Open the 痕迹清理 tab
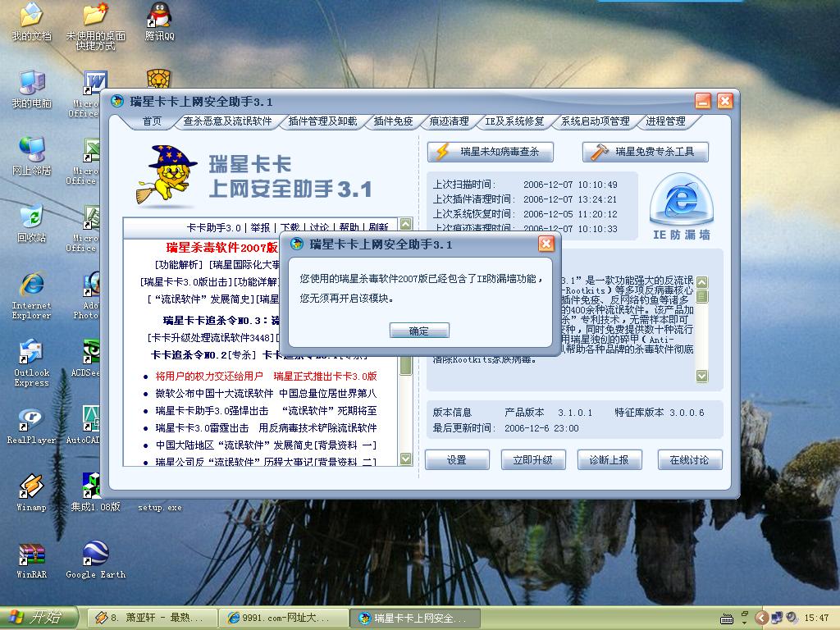Image resolution: width=840 pixels, height=630 pixels. tap(449, 121)
